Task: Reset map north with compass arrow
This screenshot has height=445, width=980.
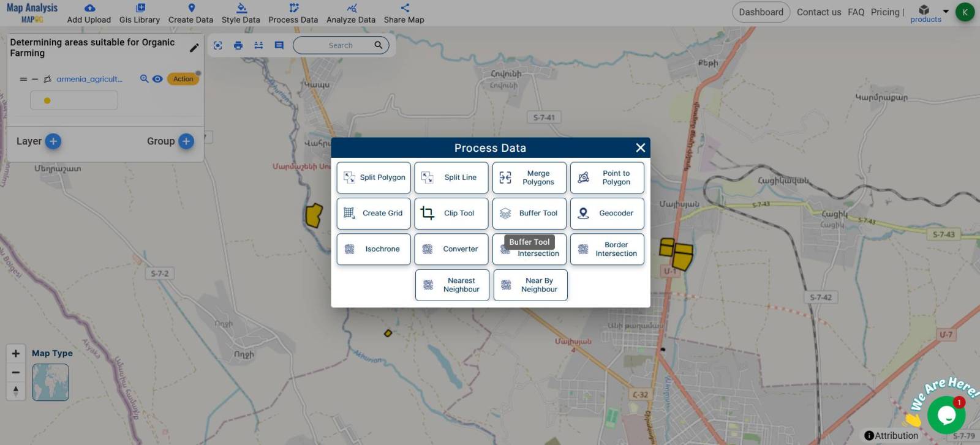Action: click(16, 391)
